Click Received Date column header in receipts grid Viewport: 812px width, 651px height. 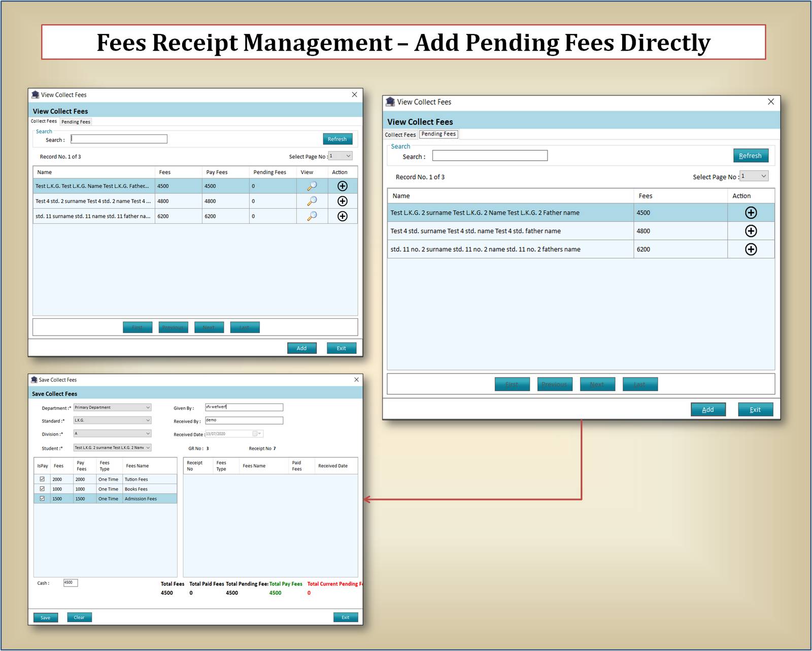tap(335, 466)
